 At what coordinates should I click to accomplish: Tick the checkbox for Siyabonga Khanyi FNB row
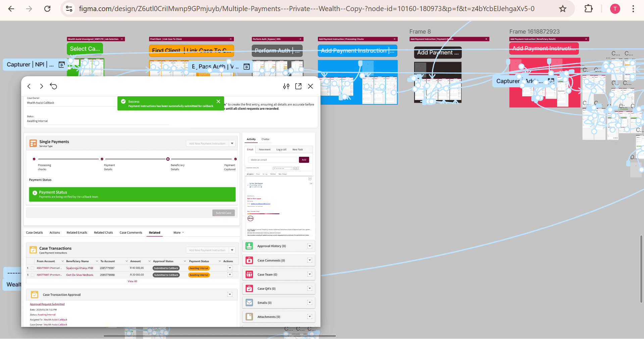coord(33,268)
